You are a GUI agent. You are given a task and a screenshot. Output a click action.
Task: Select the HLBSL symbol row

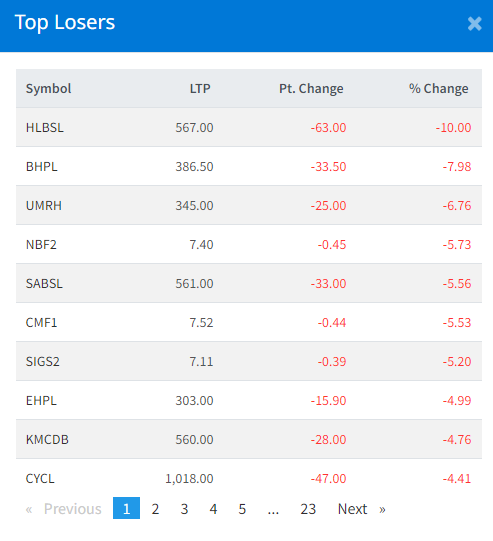pyautogui.click(x=249, y=127)
